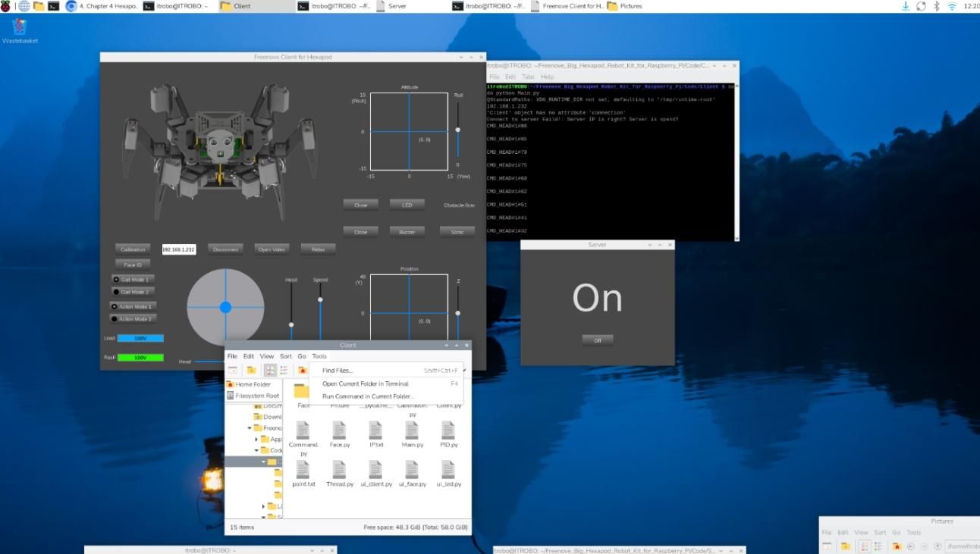Image resolution: width=980 pixels, height=554 pixels.
Task: Launch the web browser globe icon
Action: tap(24, 6)
